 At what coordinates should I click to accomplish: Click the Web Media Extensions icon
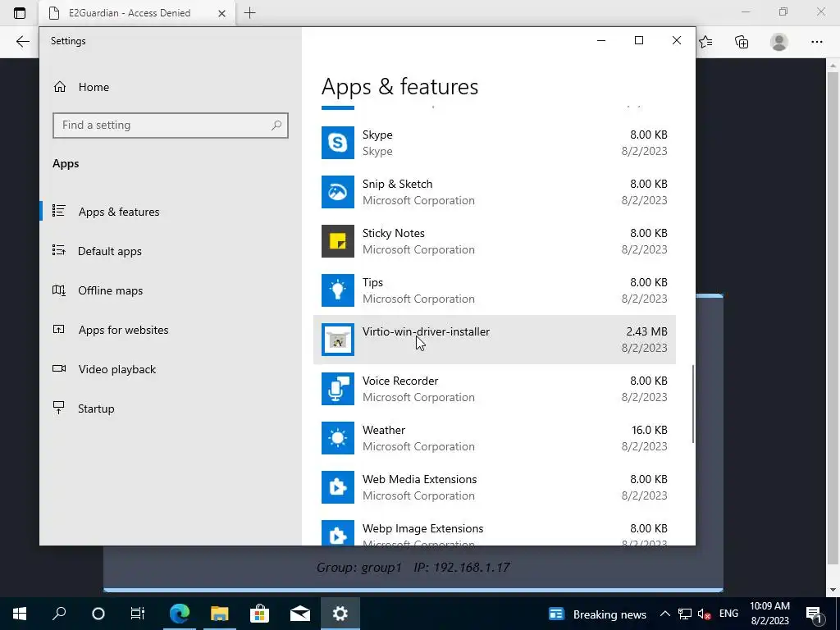click(337, 487)
